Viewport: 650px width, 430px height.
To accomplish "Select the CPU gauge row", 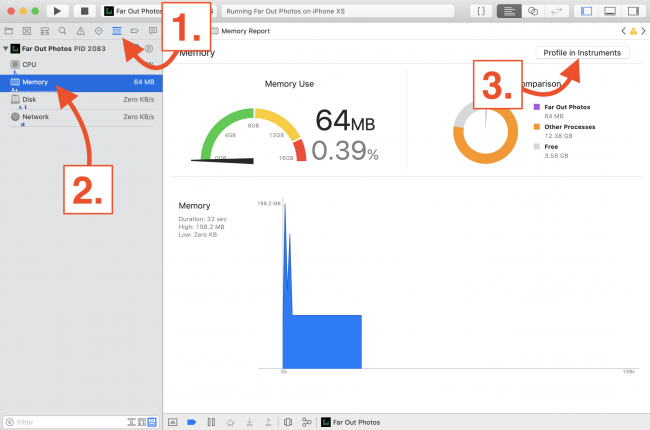I will [81, 65].
